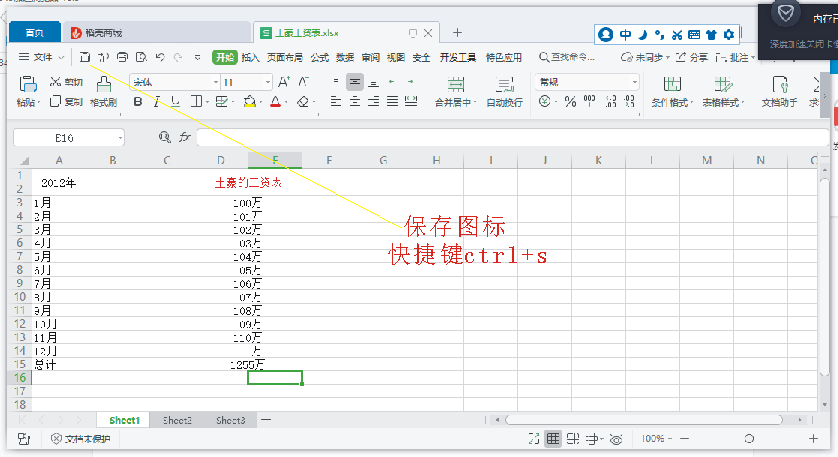Undo the last action
The width and height of the screenshot is (838, 457).
pyautogui.click(x=160, y=57)
